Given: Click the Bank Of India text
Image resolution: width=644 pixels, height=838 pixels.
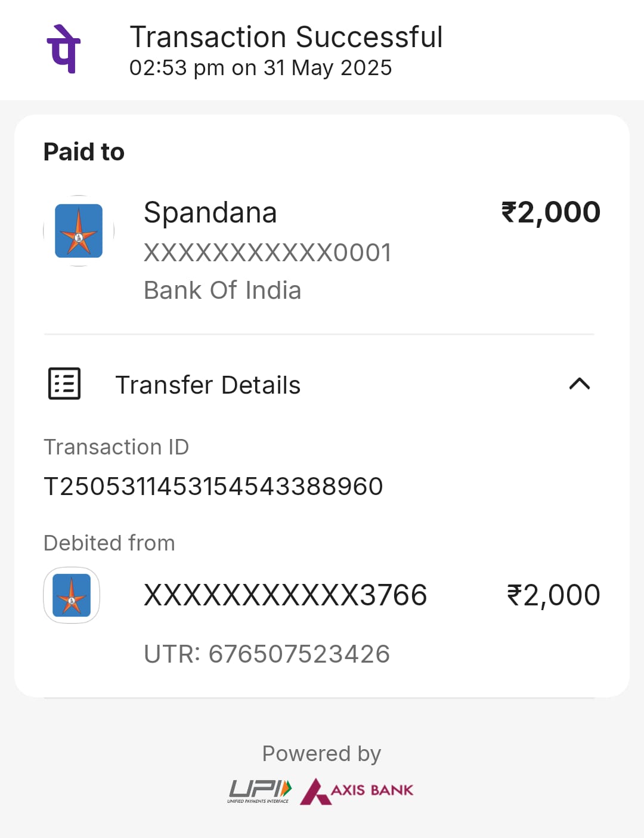Looking at the screenshot, I should [222, 290].
